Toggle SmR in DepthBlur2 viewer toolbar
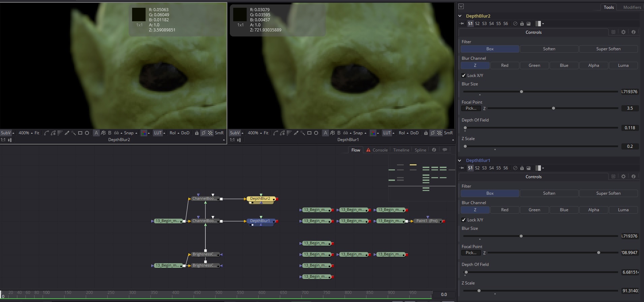This screenshot has height=302, width=644. [219, 133]
